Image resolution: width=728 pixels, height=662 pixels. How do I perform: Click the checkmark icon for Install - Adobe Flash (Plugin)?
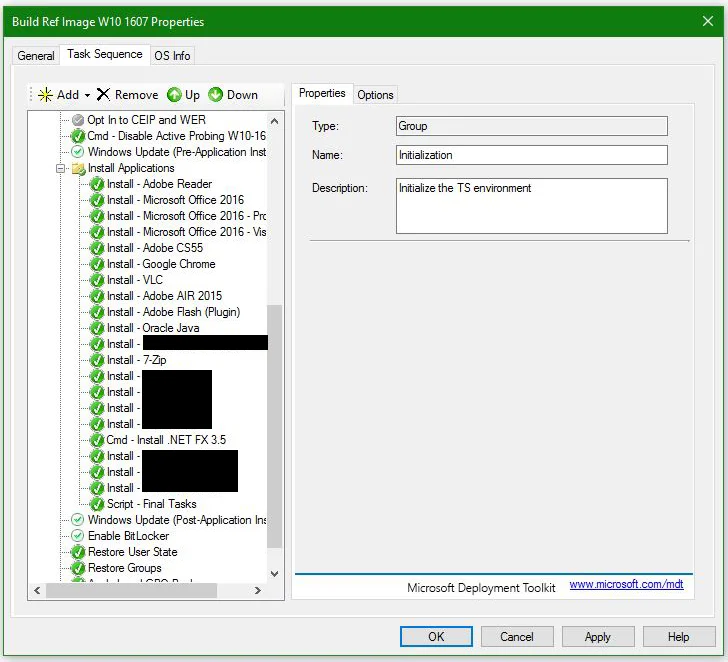click(97, 312)
